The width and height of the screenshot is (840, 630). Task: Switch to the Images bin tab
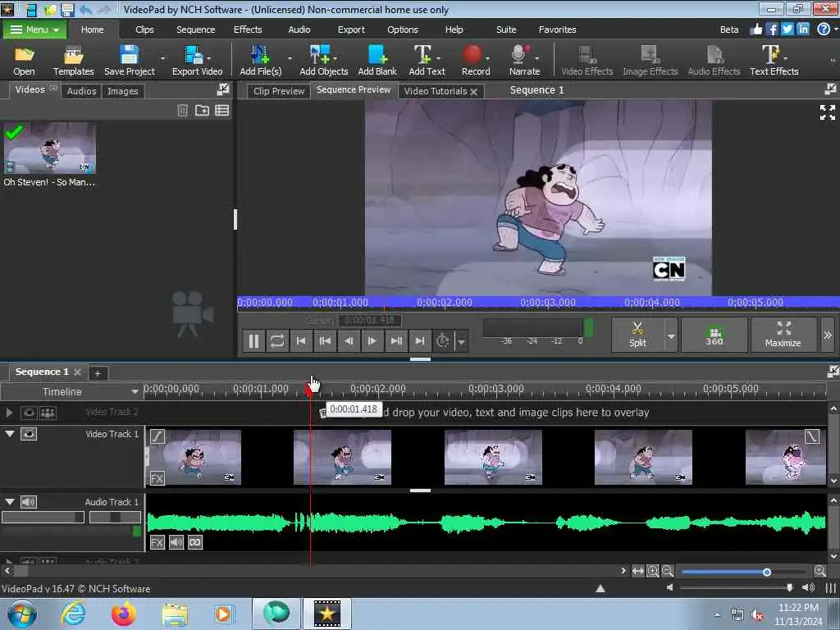click(123, 91)
